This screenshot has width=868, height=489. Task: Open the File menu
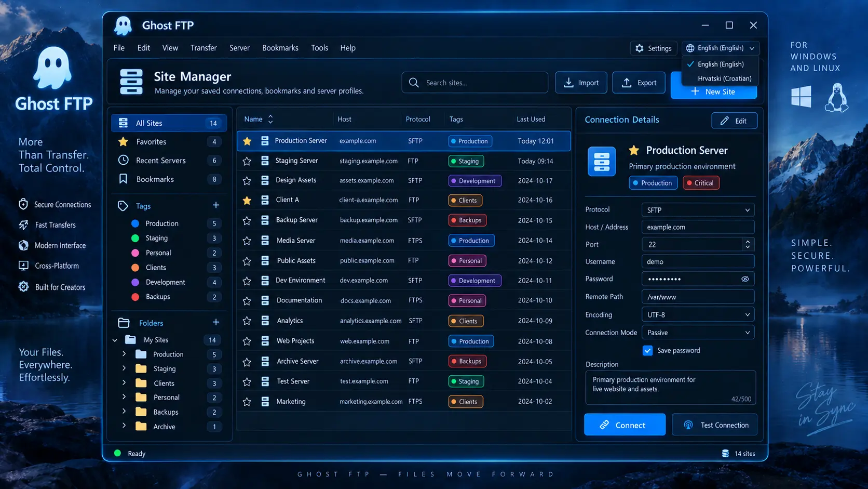[x=119, y=48]
